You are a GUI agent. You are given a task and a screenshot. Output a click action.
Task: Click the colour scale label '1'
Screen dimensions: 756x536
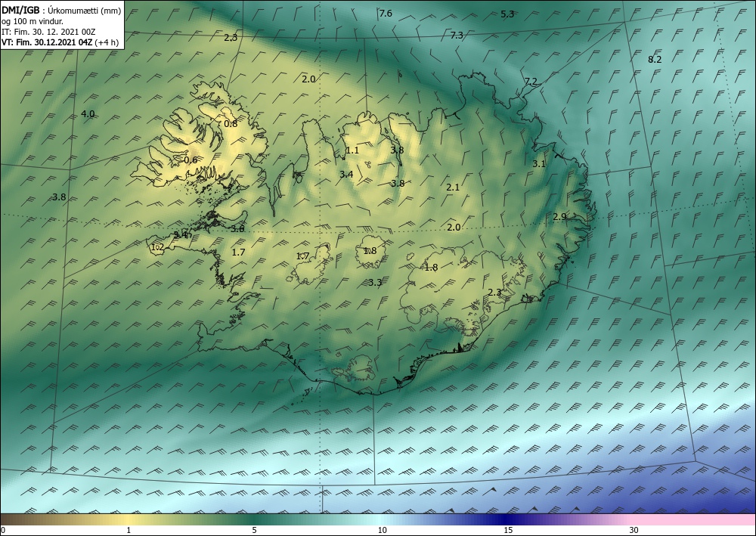(129, 530)
